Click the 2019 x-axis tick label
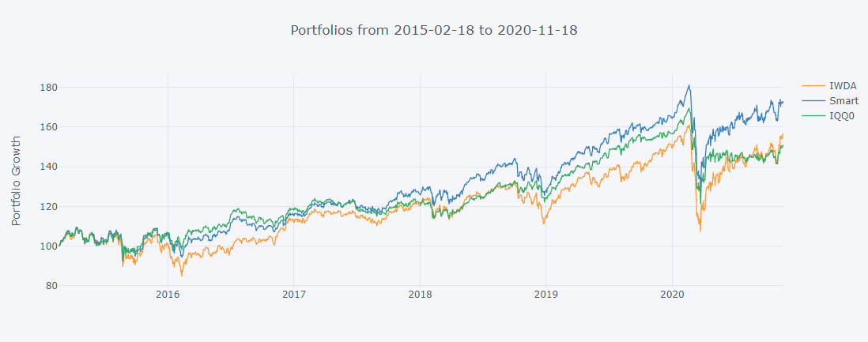The height and width of the screenshot is (342, 868). (x=545, y=295)
